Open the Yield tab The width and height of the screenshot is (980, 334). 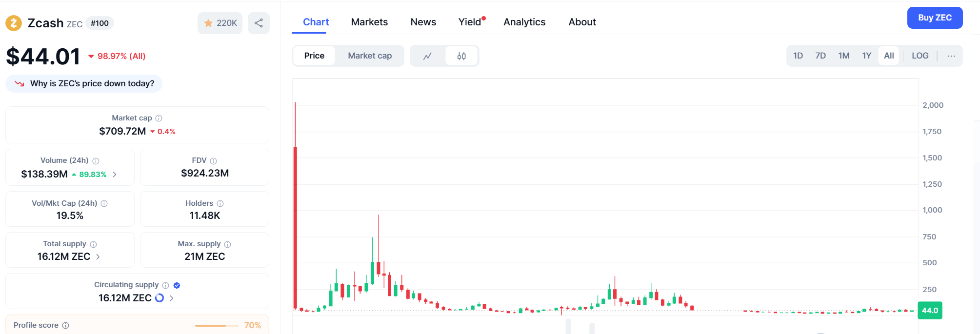coord(470,22)
